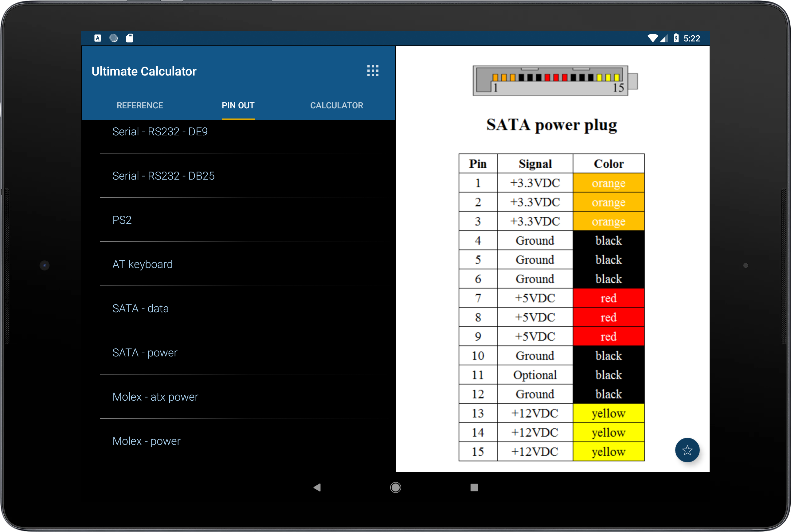
Task: Switch to the CALCULATOR tab
Action: [x=336, y=106]
